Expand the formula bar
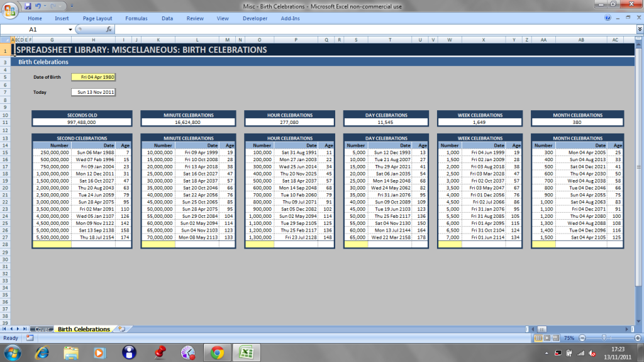644x362 pixels. (x=640, y=29)
